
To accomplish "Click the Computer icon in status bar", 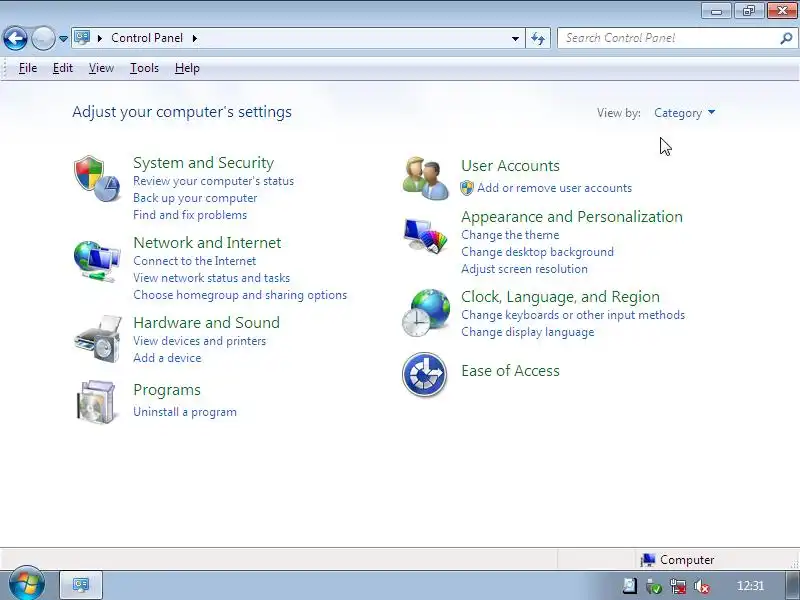I will (x=647, y=560).
